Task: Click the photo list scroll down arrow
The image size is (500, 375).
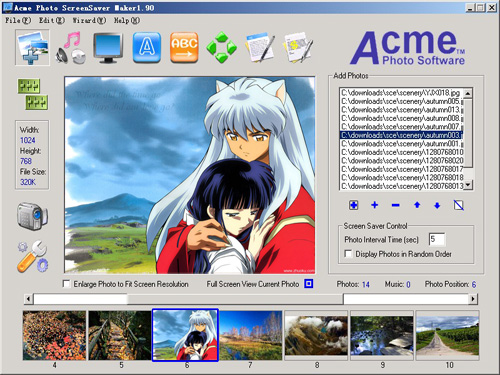Action: coord(468,185)
